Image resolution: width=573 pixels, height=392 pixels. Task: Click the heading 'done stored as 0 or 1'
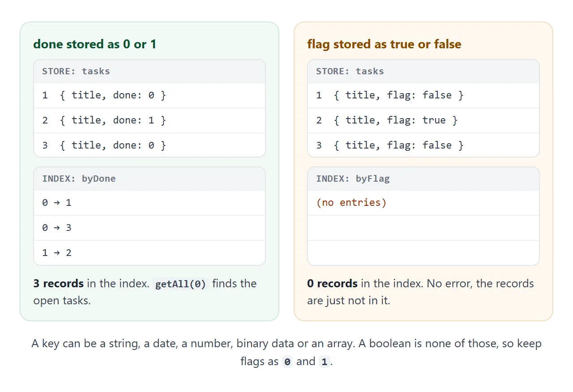click(95, 44)
